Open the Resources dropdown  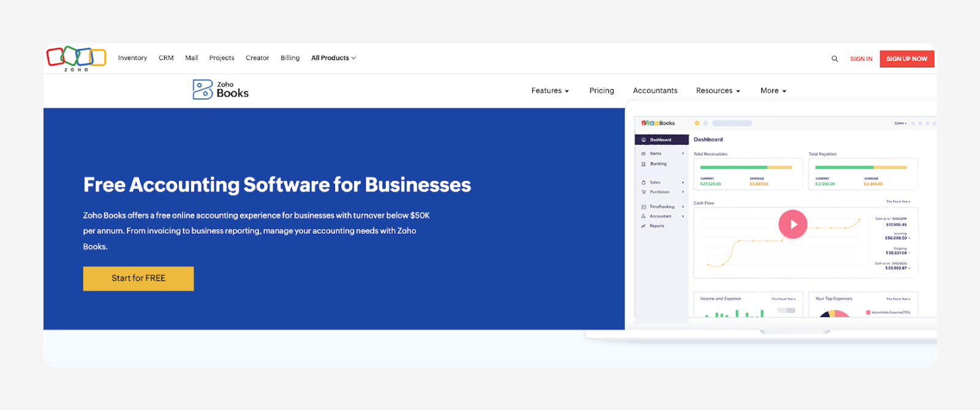(718, 91)
